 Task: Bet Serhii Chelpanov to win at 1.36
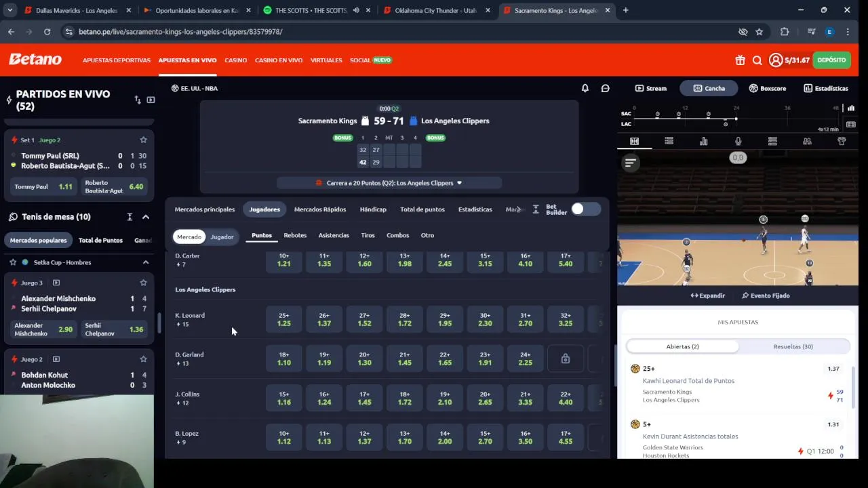pos(114,329)
